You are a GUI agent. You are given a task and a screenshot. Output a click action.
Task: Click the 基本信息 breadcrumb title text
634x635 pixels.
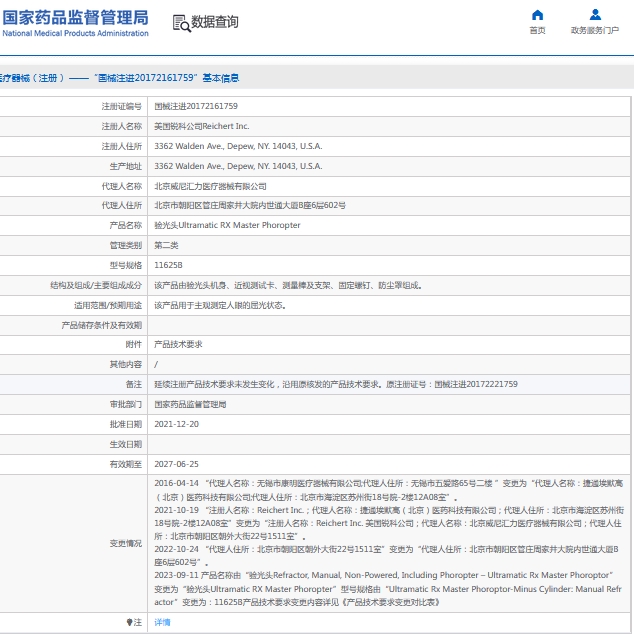coord(220,77)
